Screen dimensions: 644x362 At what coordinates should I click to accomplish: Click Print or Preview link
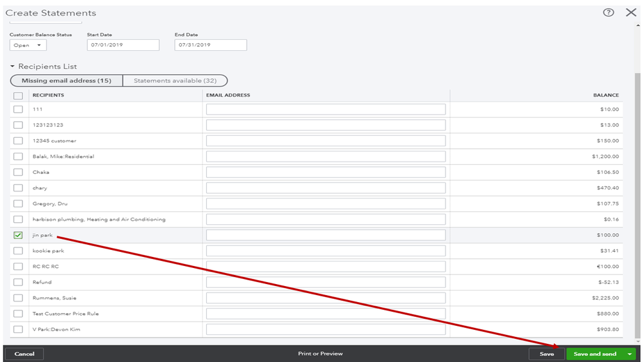click(x=320, y=354)
